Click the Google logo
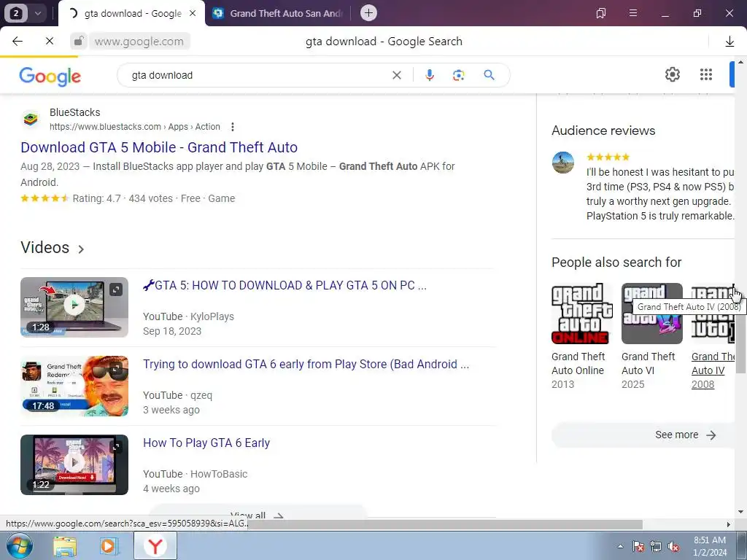 pyautogui.click(x=50, y=76)
